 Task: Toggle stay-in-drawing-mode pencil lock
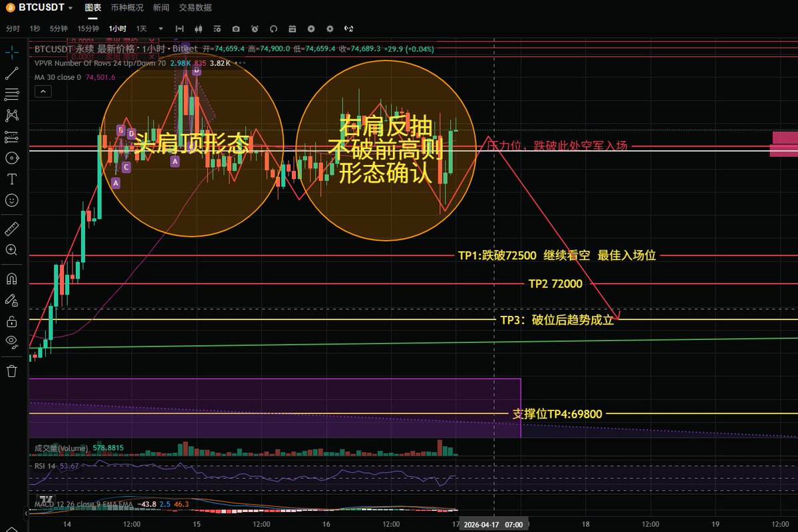pyautogui.click(x=11, y=301)
